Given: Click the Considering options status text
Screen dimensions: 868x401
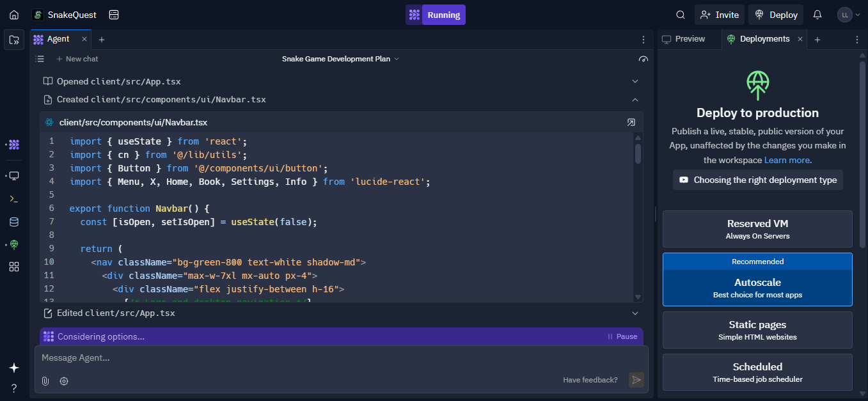Looking at the screenshot, I should point(101,336).
